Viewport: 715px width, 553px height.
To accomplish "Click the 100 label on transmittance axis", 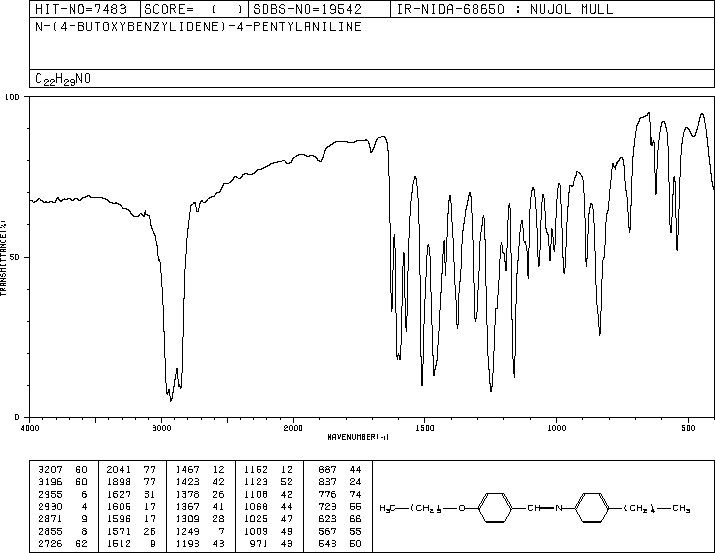I will point(12,97).
